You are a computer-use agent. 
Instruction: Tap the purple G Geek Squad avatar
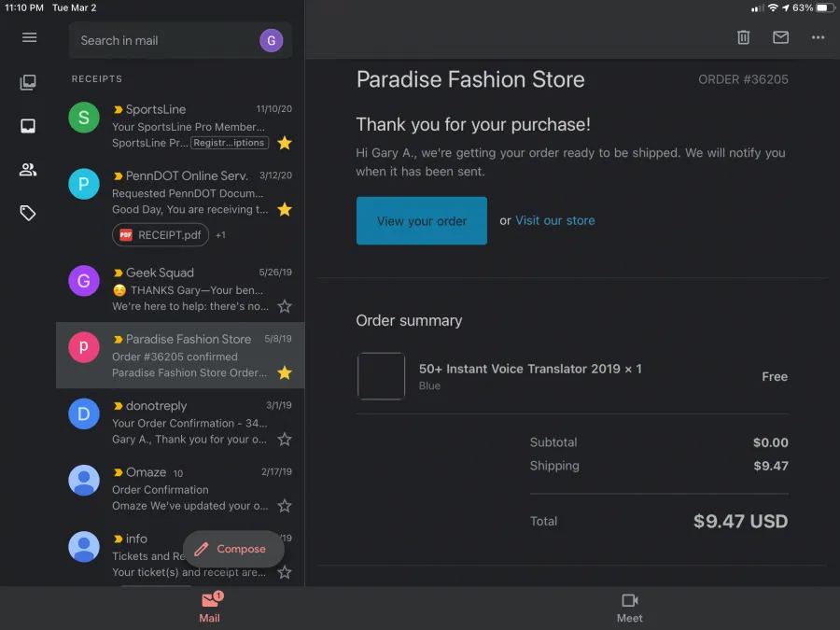point(84,281)
